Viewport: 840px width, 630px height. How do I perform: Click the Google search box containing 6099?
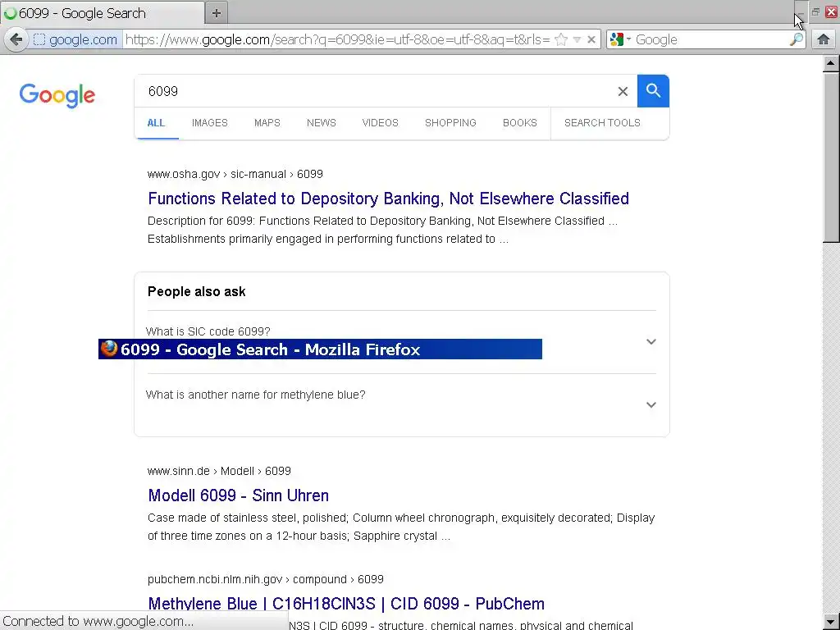375,91
